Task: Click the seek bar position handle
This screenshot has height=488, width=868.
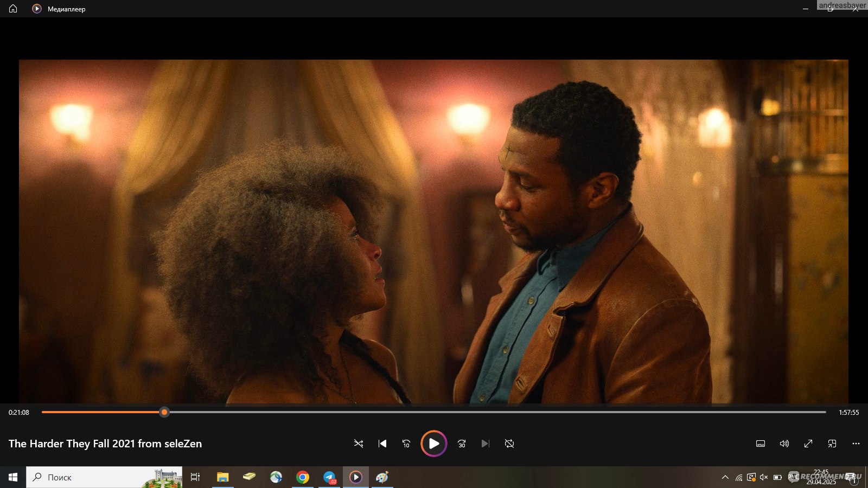Action: (164, 412)
